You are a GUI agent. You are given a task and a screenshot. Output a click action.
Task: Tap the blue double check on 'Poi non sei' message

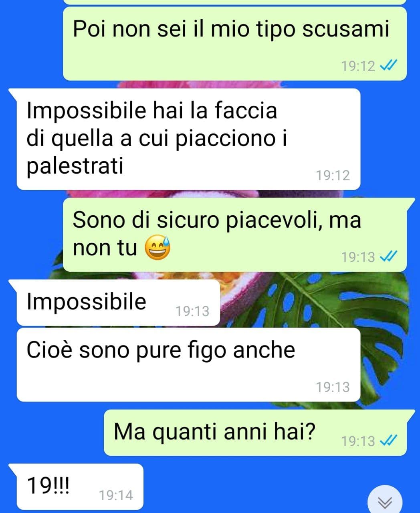tap(388, 66)
